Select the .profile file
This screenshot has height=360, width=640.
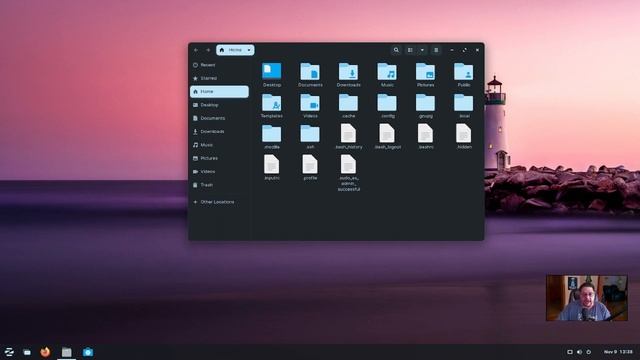tap(310, 164)
